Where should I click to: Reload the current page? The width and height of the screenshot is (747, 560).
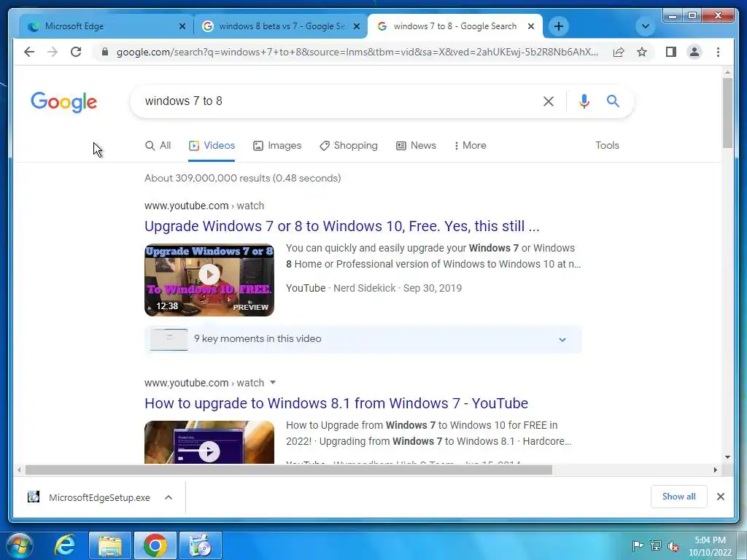click(x=76, y=52)
